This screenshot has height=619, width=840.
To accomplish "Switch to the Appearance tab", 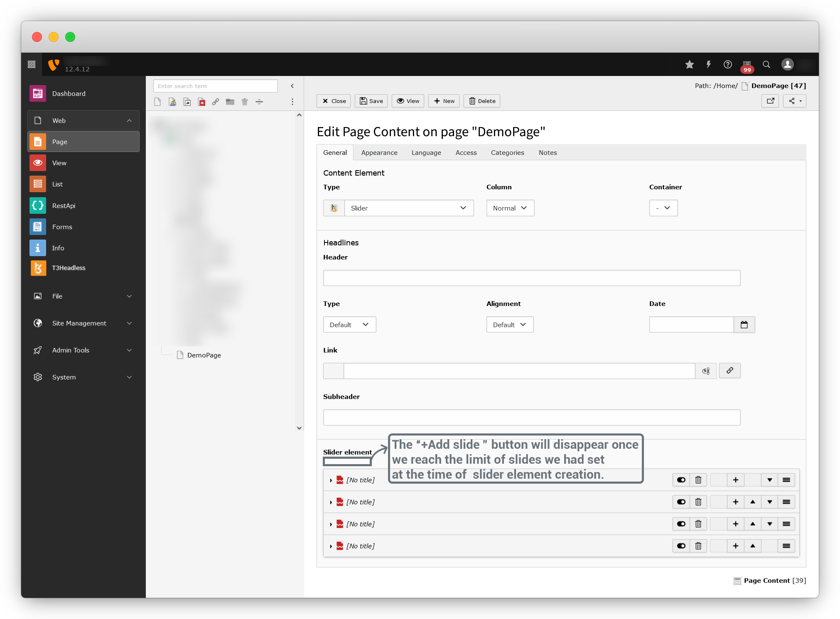I will point(379,153).
